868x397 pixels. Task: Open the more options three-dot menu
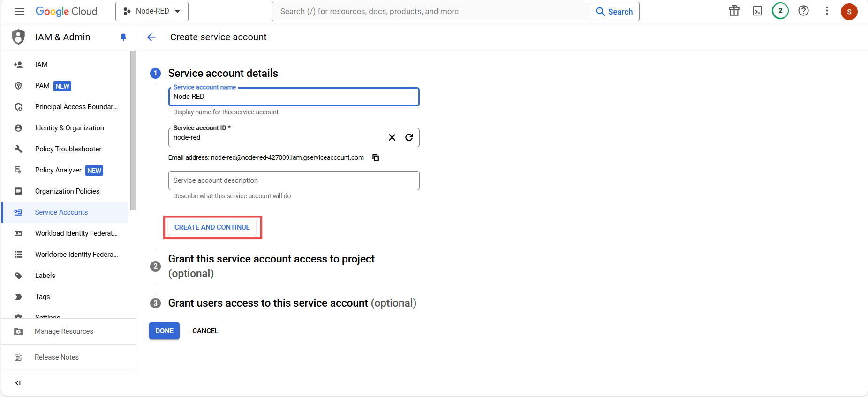(x=827, y=11)
